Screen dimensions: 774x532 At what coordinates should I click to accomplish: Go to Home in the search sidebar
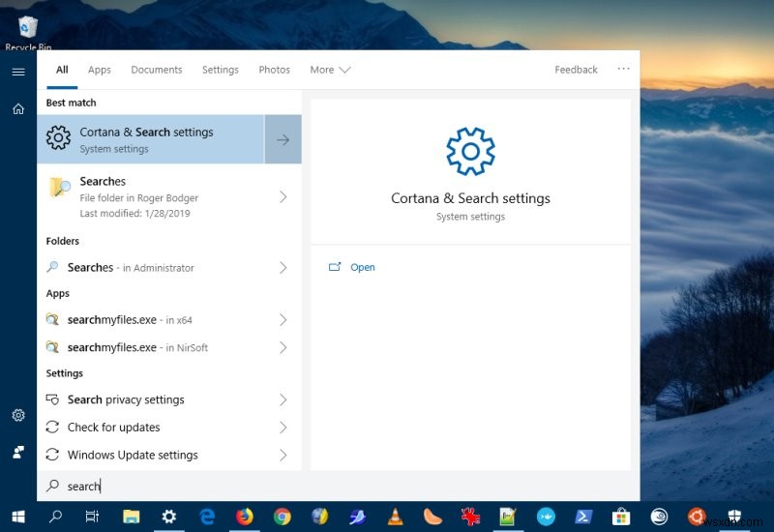coord(18,108)
